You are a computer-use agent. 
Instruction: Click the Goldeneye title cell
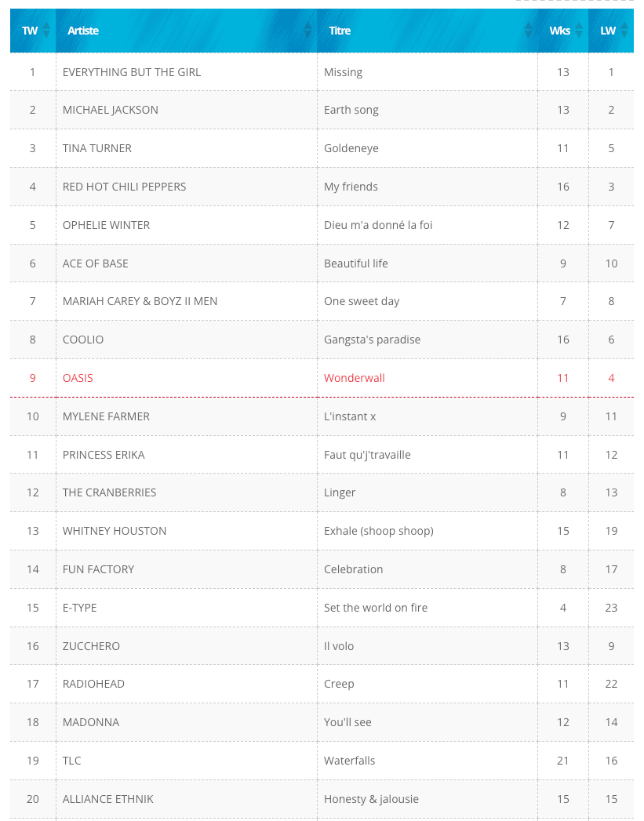click(350, 148)
